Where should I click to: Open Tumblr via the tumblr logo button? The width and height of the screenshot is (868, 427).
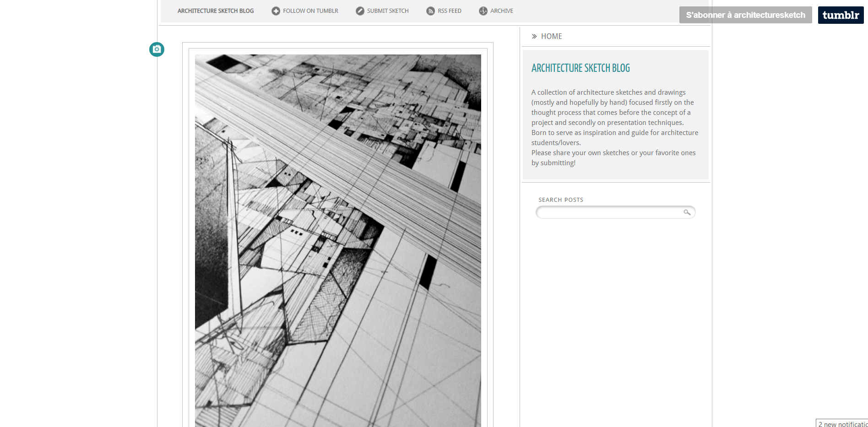(x=841, y=15)
